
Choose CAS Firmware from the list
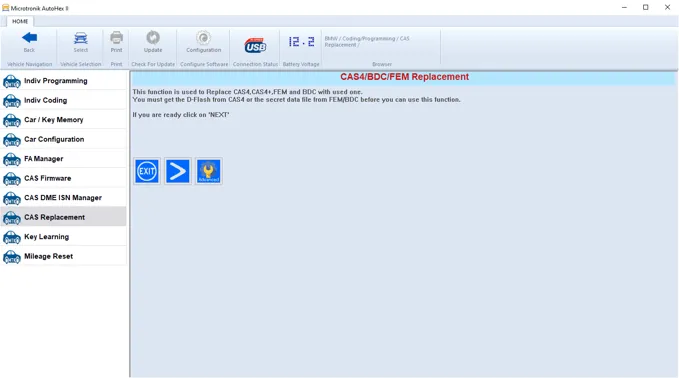coord(64,178)
